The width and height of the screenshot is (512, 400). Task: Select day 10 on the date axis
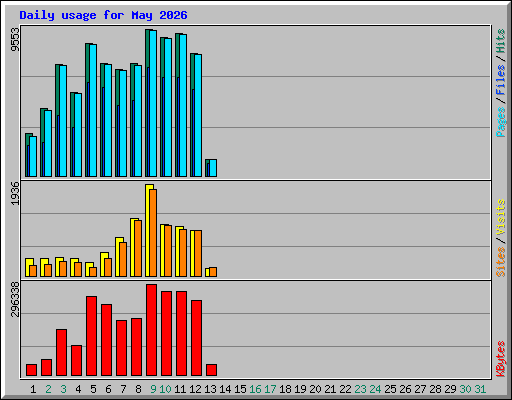point(165,389)
